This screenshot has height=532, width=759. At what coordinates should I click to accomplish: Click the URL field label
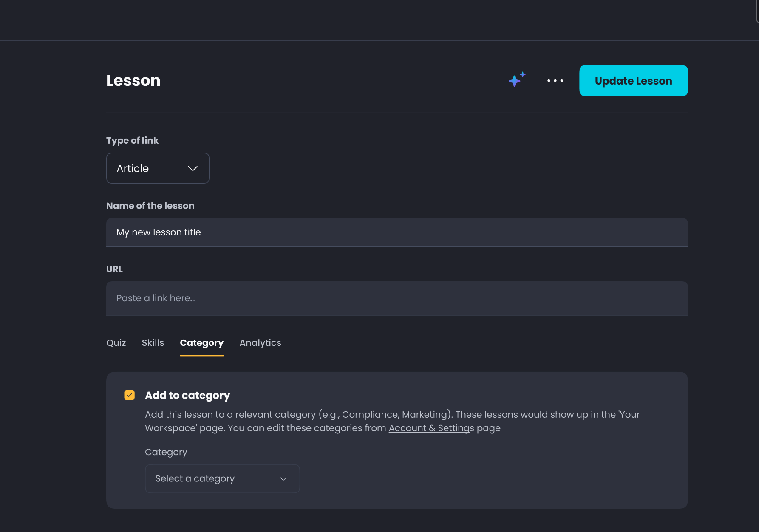[114, 269]
